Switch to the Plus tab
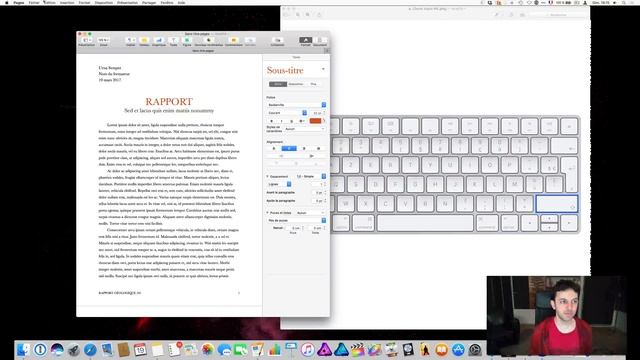Screen dimensions: 640x360 click(x=313, y=84)
